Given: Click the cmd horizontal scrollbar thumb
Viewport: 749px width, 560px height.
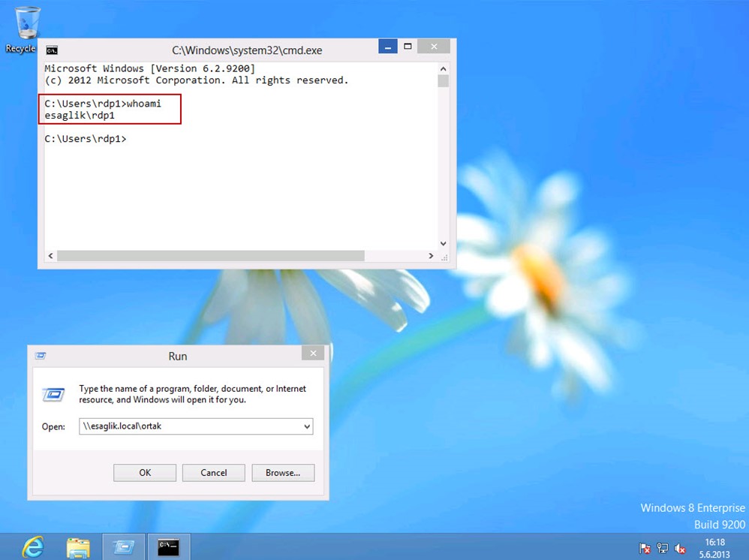Looking at the screenshot, I should (x=211, y=256).
